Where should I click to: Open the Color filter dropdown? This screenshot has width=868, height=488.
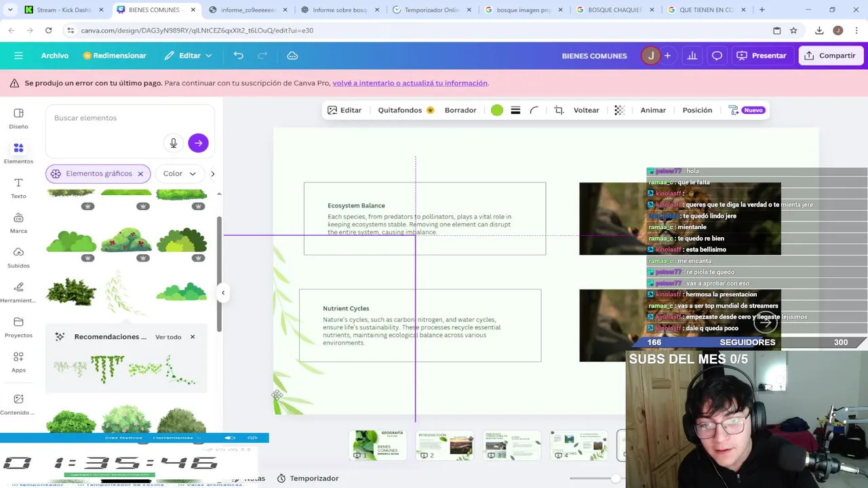179,174
